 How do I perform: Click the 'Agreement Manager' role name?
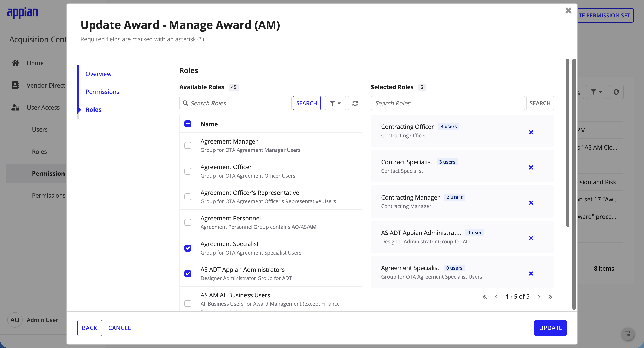(229, 141)
